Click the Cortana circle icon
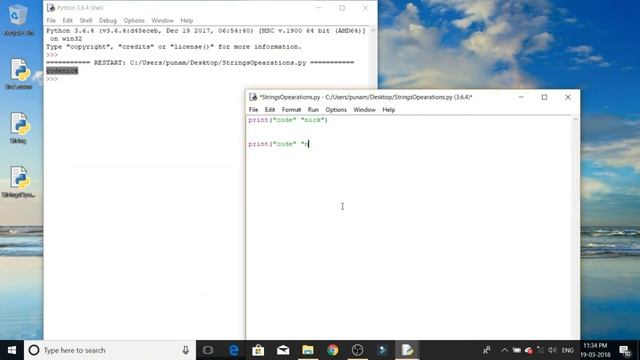Viewport: 640px width, 360px height. pyautogui.click(x=34, y=350)
